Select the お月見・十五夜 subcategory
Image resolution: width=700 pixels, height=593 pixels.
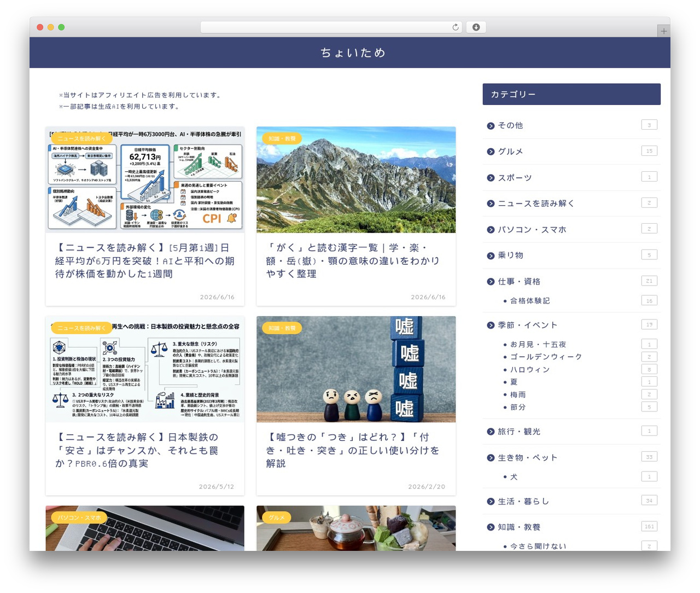(538, 345)
